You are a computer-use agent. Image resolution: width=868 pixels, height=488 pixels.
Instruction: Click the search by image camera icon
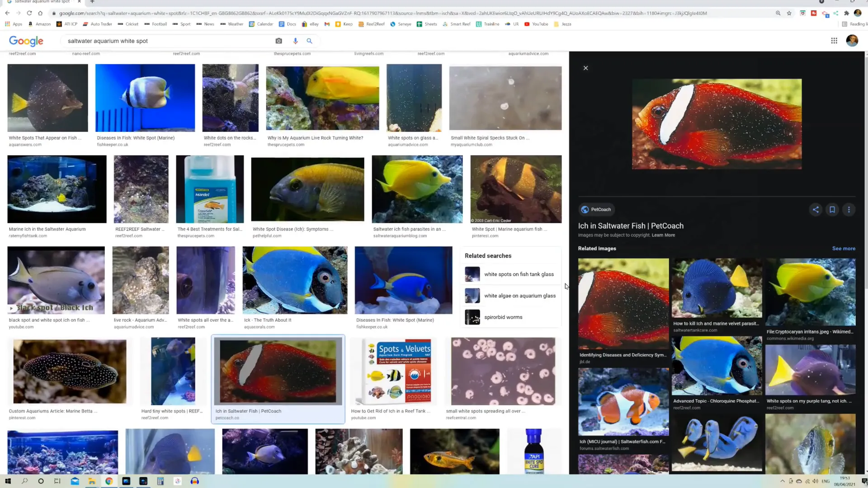(x=278, y=41)
